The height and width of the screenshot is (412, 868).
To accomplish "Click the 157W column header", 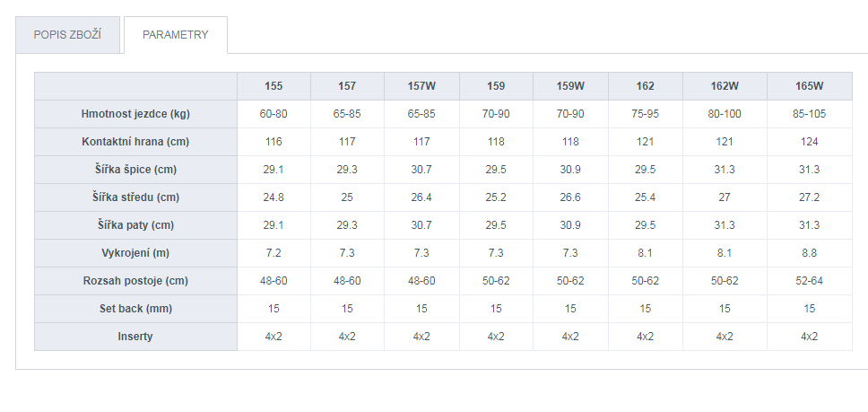I will point(421,86).
